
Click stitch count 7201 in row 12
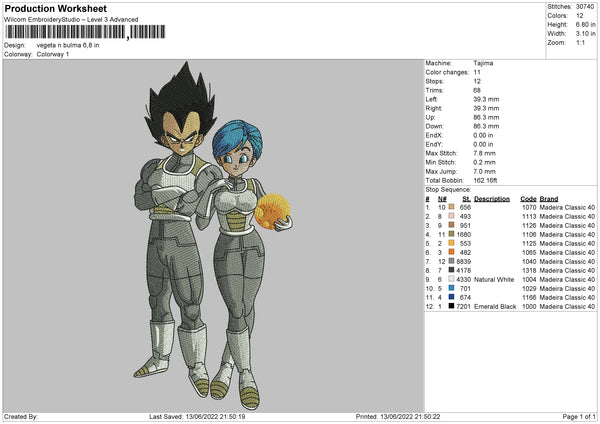[x=463, y=307]
